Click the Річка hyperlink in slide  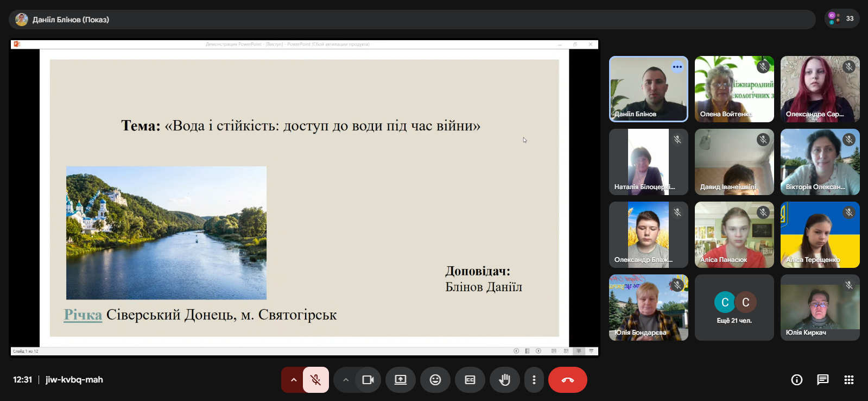point(83,315)
